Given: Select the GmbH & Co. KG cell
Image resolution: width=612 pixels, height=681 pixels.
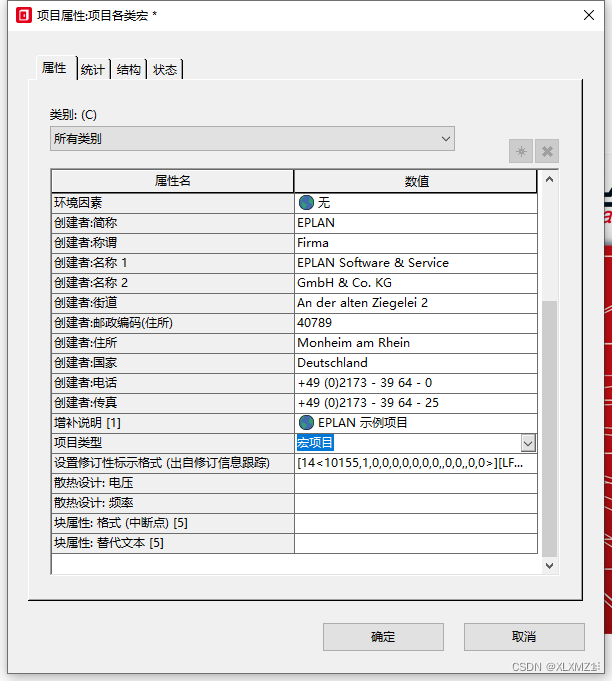Looking at the screenshot, I should tap(416, 283).
